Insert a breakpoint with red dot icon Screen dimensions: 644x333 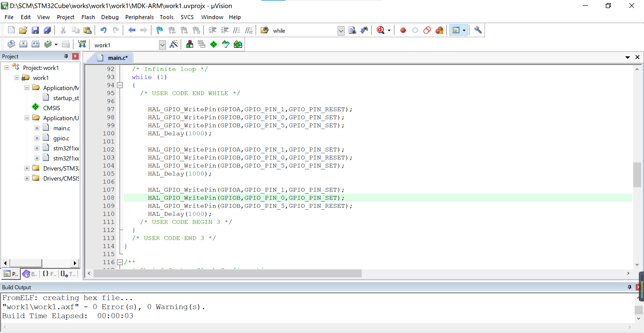click(x=403, y=30)
